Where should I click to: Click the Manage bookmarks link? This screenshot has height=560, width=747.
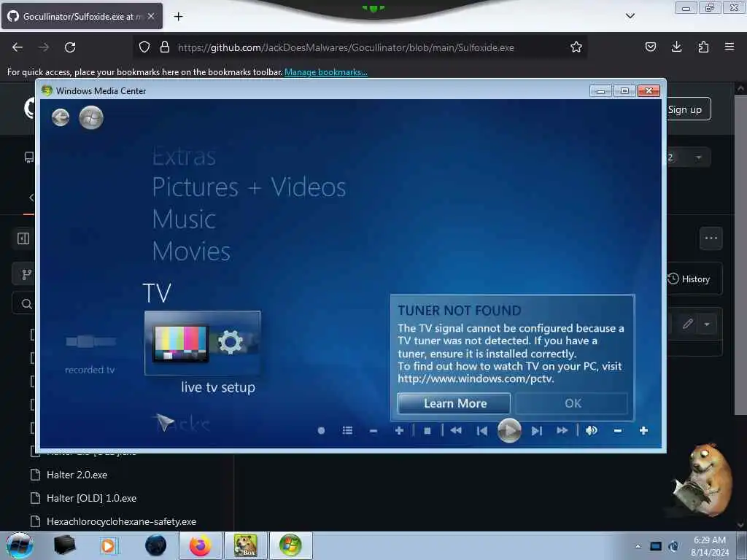coord(326,72)
